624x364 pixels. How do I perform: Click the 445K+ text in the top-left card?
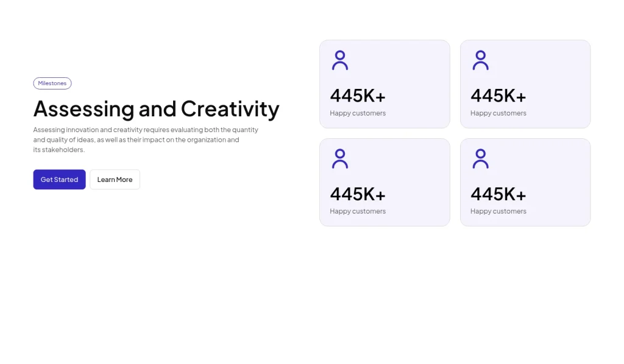click(357, 96)
